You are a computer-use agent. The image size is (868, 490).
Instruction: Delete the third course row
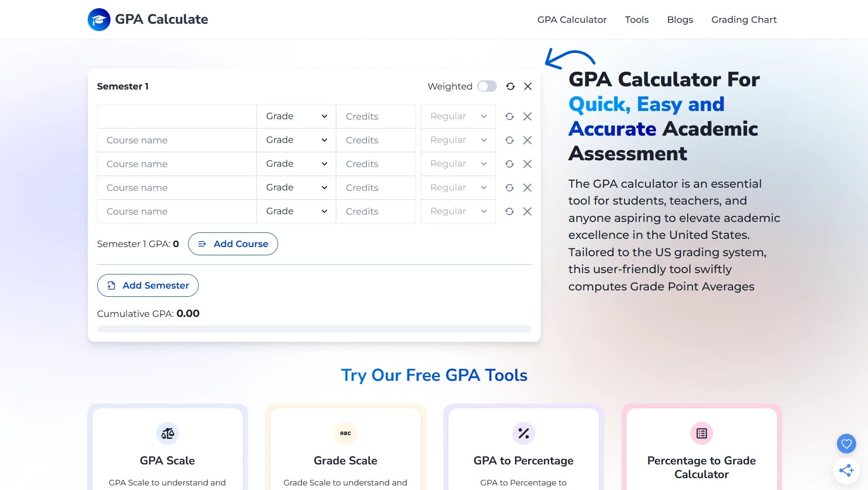pos(527,164)
